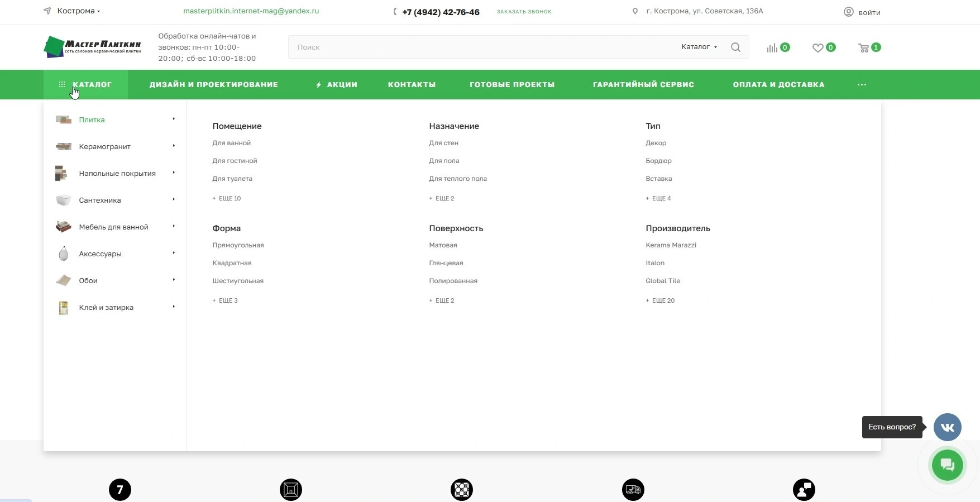Image resolution: width=980 pixels, height=502 pixels.
Task: Click the email address link
Action: (251, 11)
